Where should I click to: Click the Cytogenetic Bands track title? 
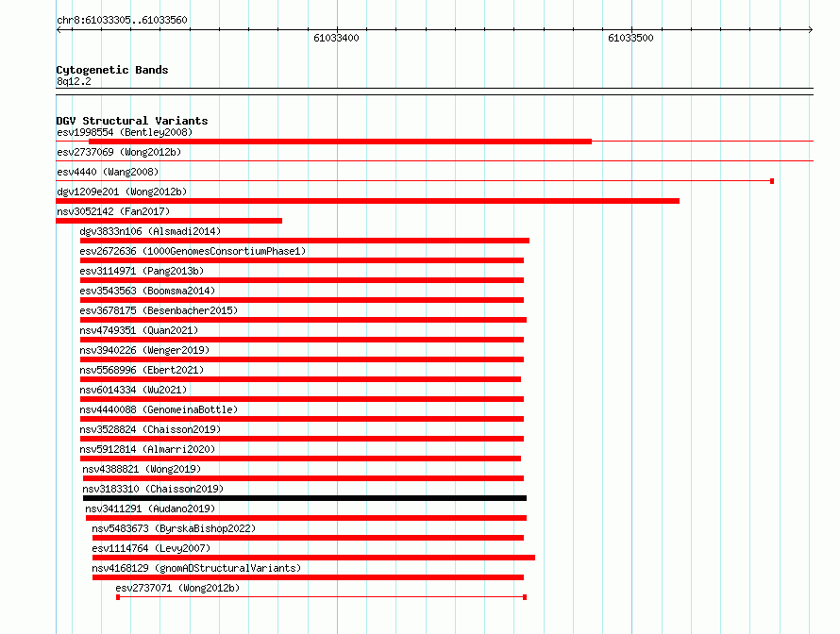[112, 70]
